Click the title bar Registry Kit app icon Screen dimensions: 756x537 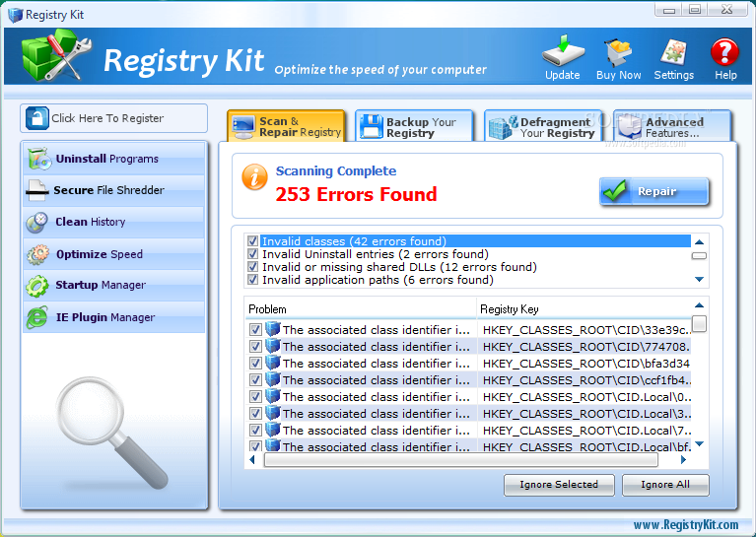tap(16, 15)
